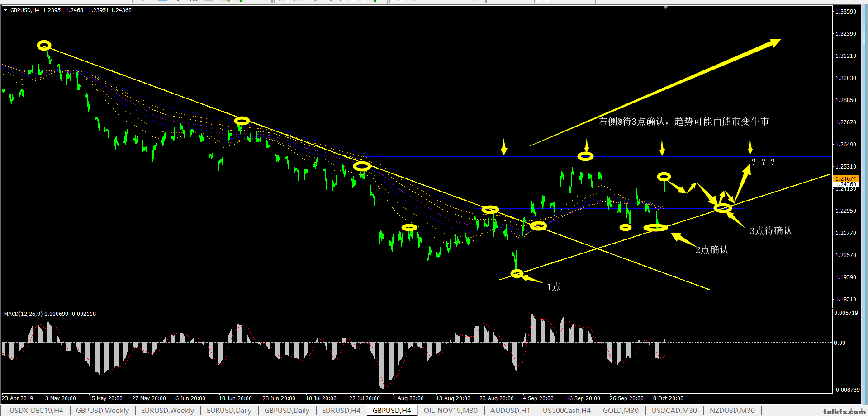Viewport: 868px width, 417px height.
Task: Click the 1.30030 price scale label
Action: pyautogui.click(x=845, y=78)
